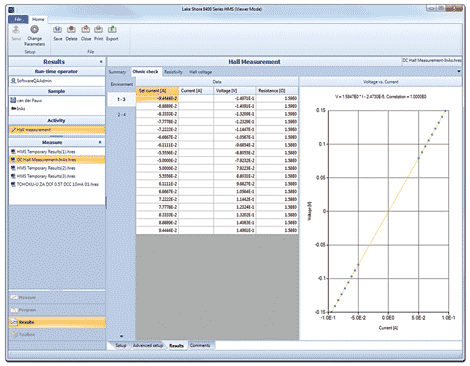The image size is (470, 366).
Task: Click the Print icon
Action: [98, 30]
